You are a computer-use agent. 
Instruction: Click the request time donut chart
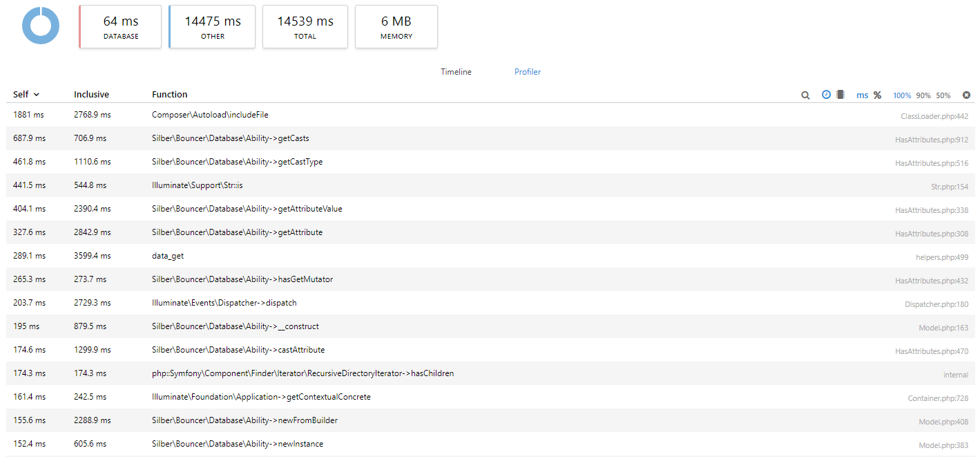tap(41, 26)
